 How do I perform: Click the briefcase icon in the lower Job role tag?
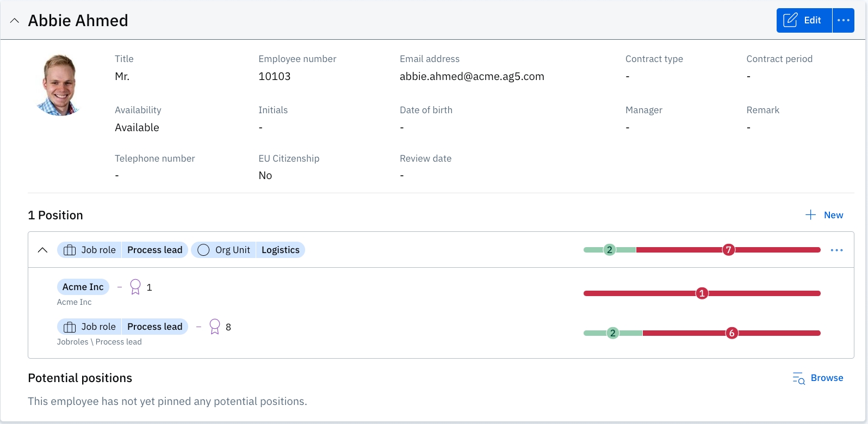coord(70,327)
